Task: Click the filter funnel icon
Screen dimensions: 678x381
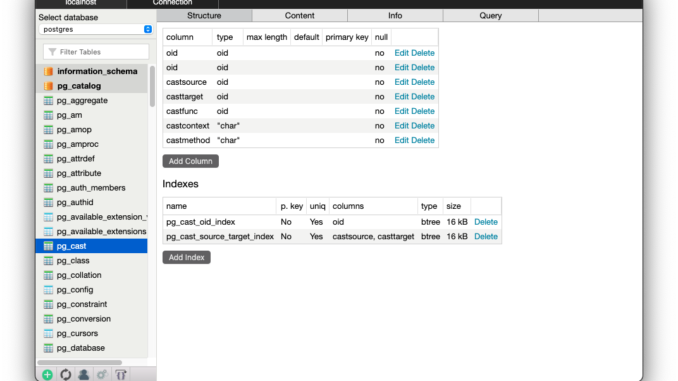Action: [52, 52]
